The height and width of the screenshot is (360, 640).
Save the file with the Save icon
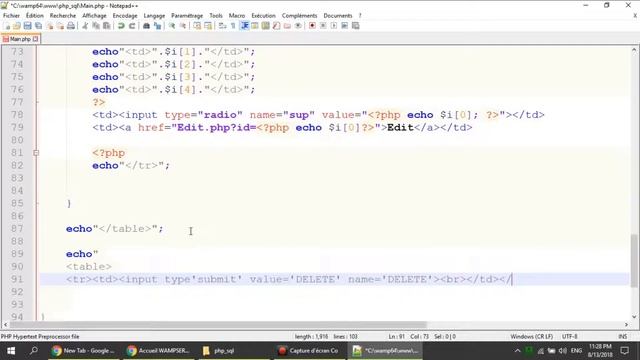pyautogui.click(x=28, y=26)
